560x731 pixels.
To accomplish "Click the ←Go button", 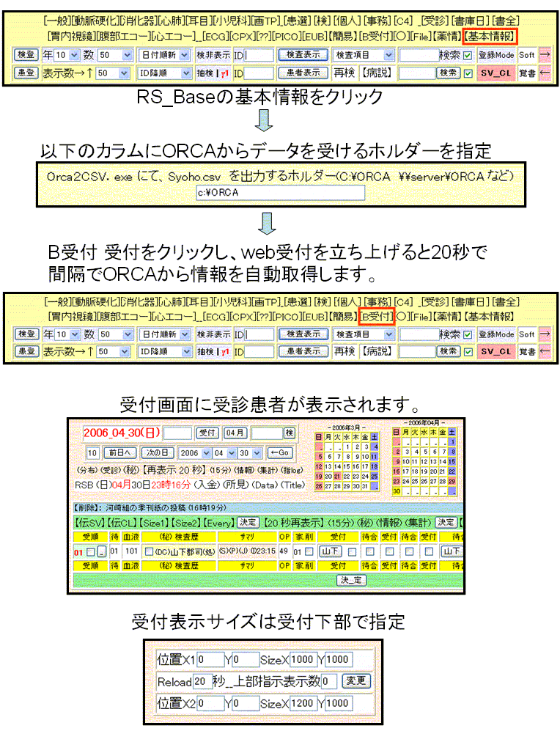I will pyautogui.click(x=279, y=452).
